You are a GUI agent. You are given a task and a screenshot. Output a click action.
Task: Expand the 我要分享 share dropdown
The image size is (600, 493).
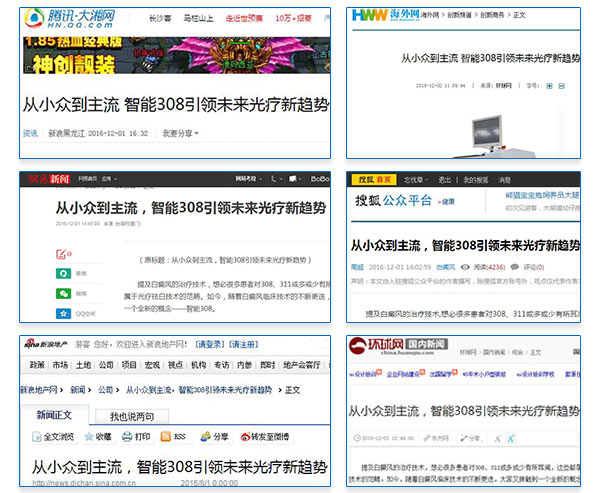(180, 133)
